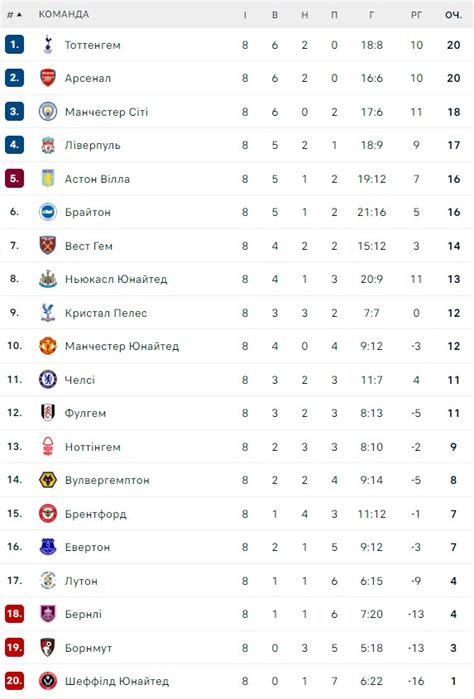474x699 pixels.
Task: Click the blue position 1 badge
Action: (x=14, y=45)
